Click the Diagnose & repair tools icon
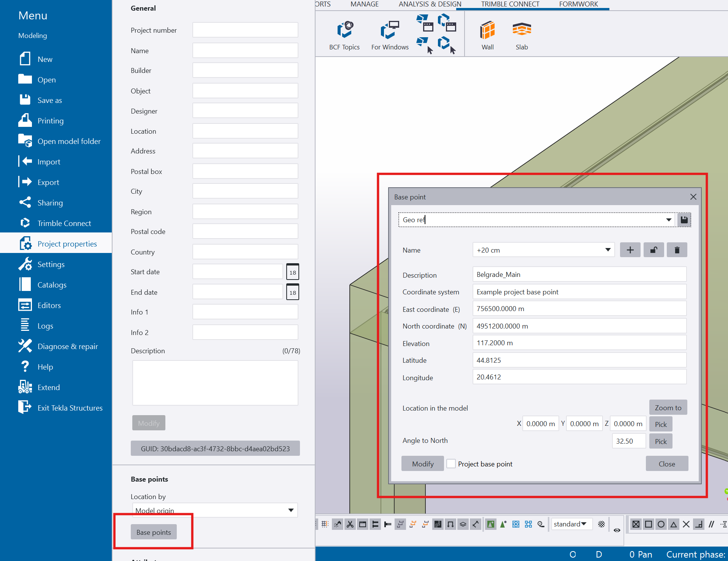728x561 pixels. tap(25, 346)
